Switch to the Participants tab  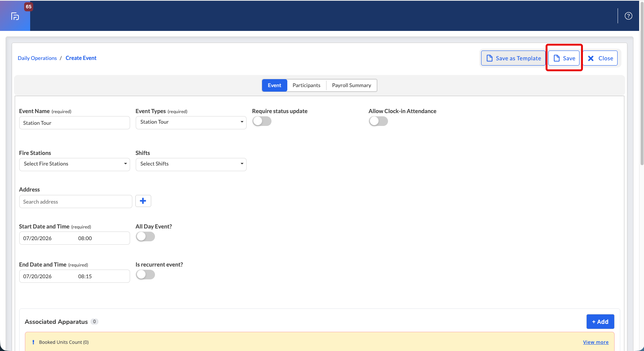pyautogui.click(x=307, y=85)
